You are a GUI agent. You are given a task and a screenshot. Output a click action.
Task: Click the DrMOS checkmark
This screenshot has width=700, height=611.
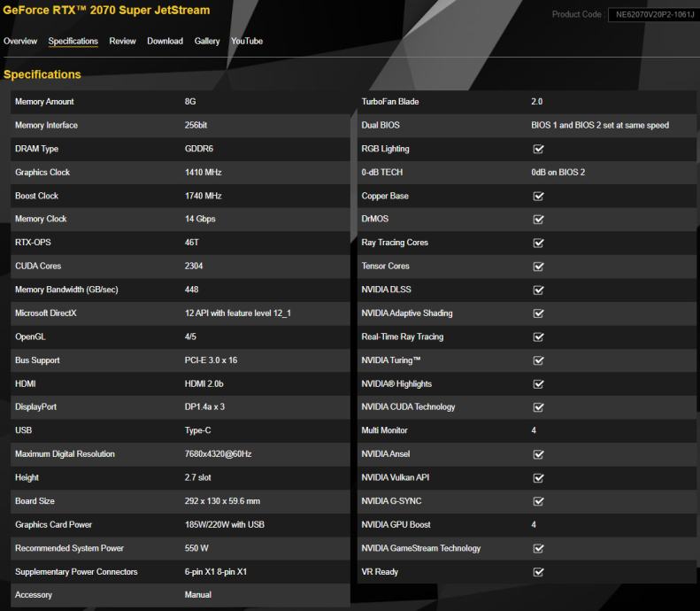pyautogui.click(x=538, y=220)
